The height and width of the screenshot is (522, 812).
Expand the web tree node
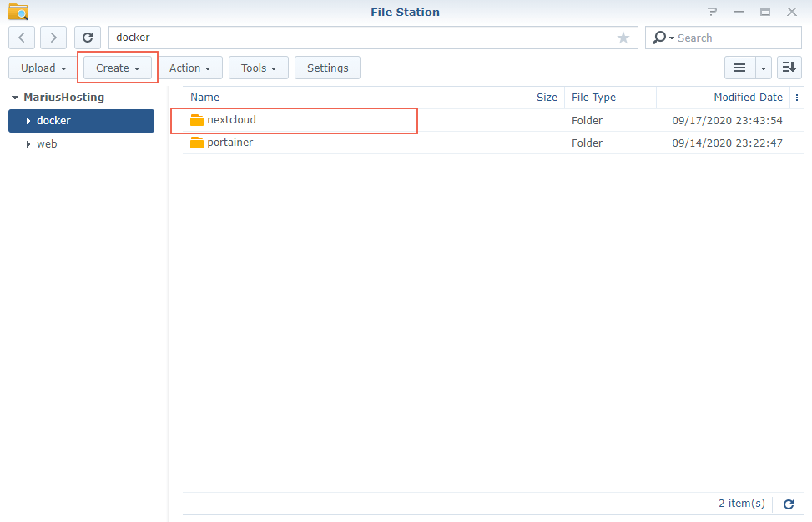[28, 143]
